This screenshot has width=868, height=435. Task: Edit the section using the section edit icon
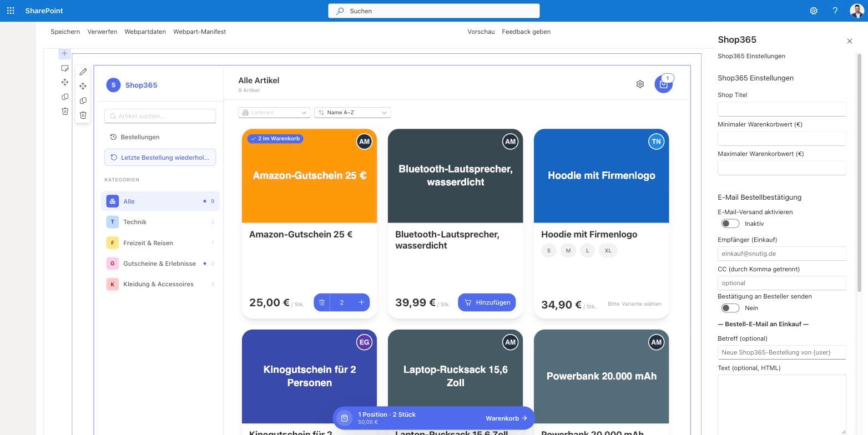[x=65, y=68]
